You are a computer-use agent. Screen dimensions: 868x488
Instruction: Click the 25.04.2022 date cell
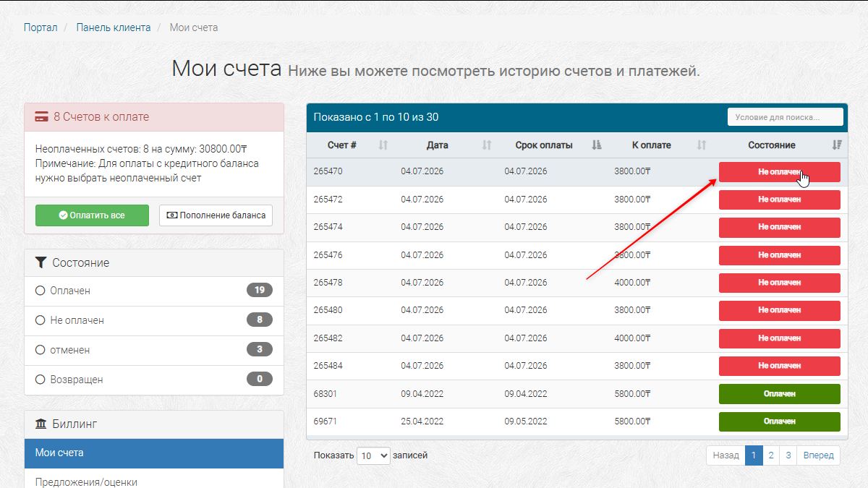coord(422,421)
